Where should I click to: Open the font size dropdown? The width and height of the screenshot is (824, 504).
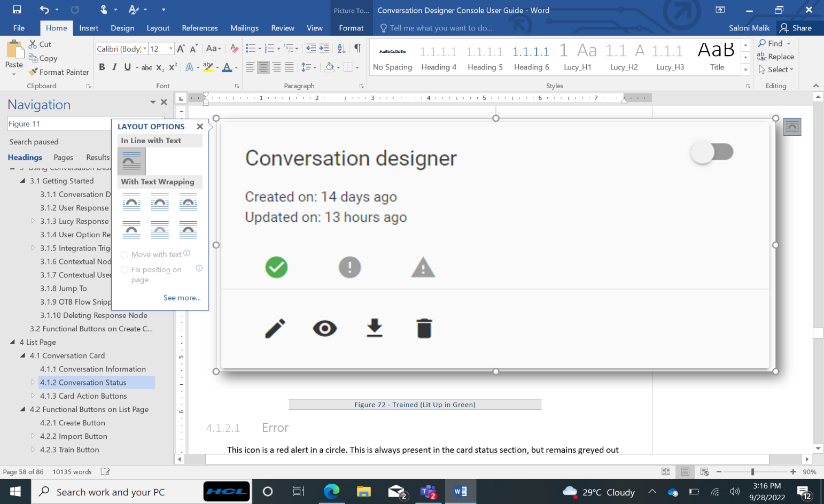click(x=171, y=49)
